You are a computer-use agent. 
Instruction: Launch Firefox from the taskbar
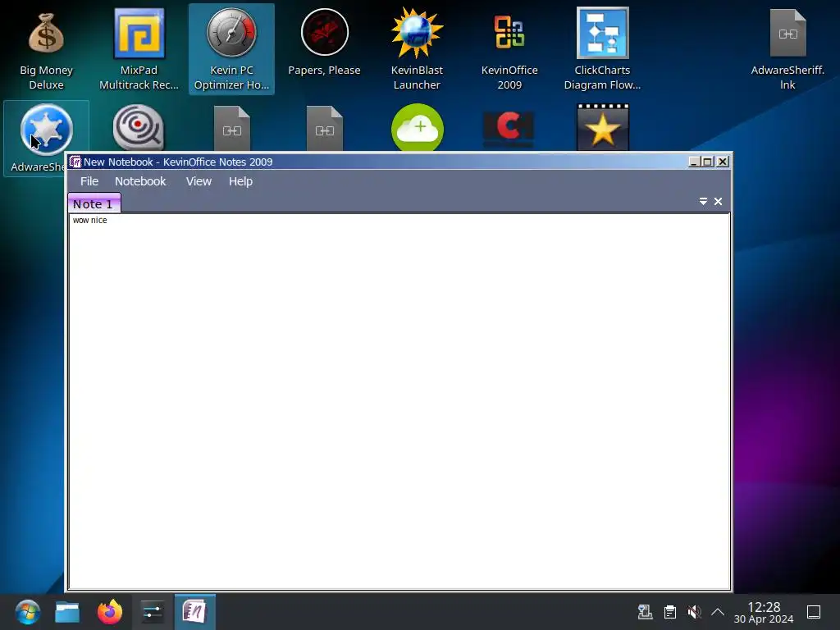(x=110, y=612)
